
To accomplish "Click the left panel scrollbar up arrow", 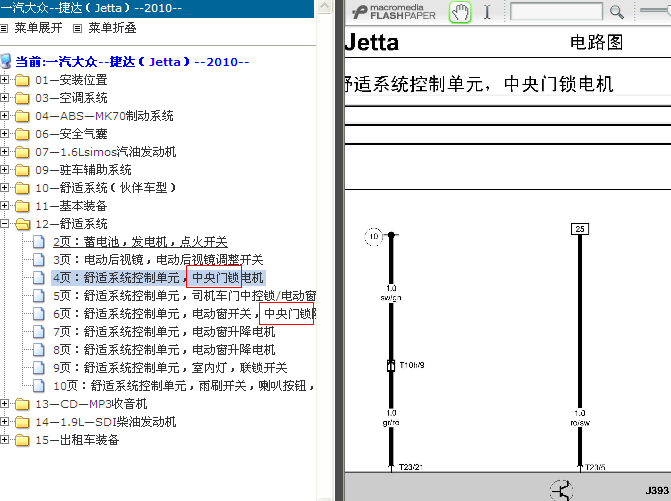I will pyautogui.click(x=325, y=6).
